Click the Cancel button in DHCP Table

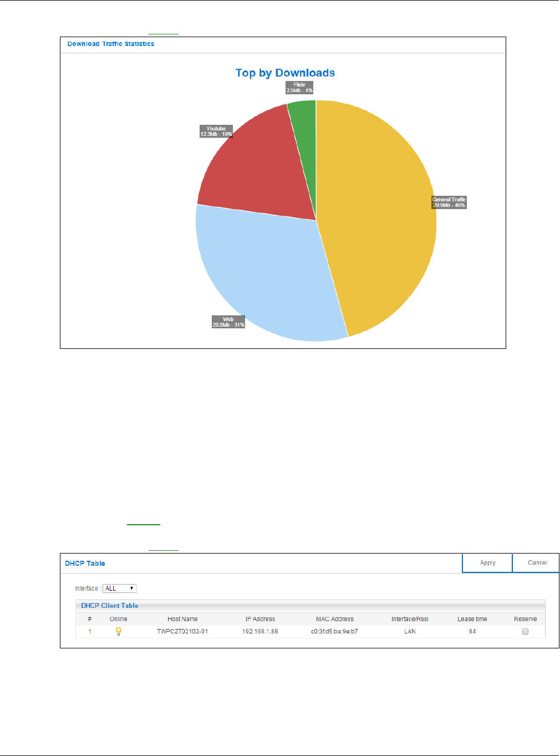537,562
